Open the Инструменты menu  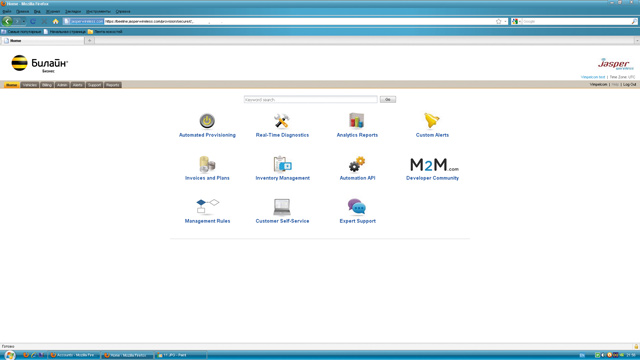tap(98, 11)
